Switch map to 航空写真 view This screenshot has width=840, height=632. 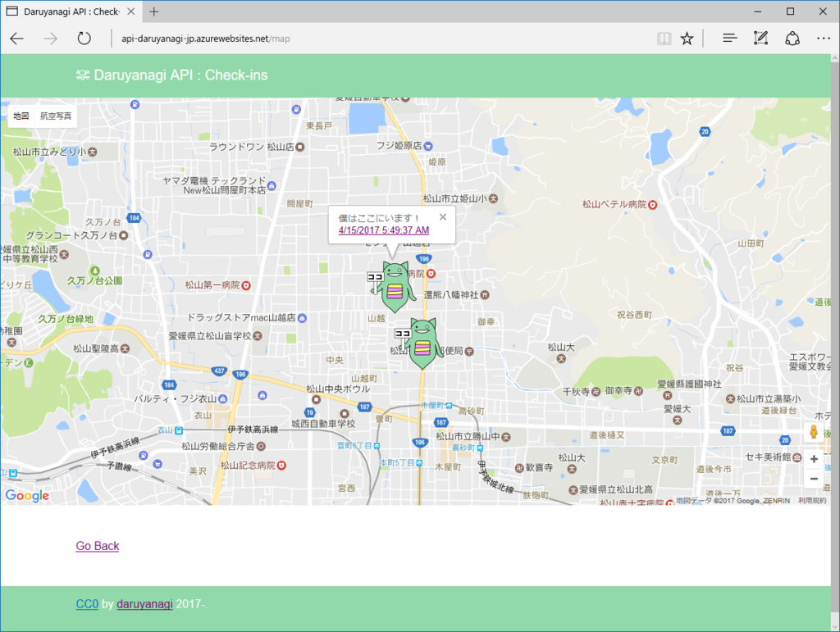pos(56,116)
